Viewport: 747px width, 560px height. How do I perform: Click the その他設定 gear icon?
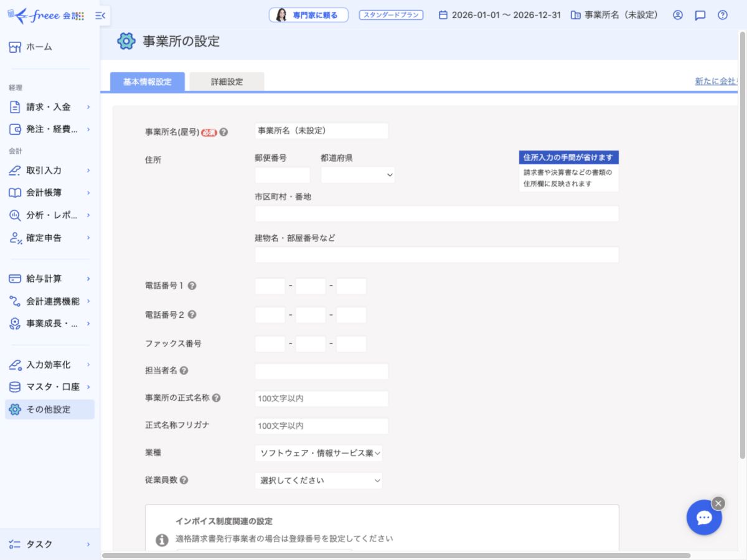(x=15, y=409)
